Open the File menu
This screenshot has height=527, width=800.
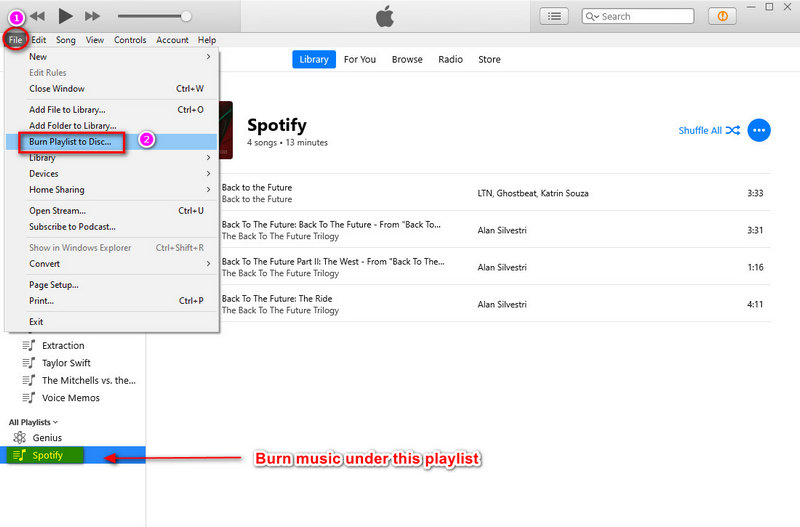pos(15,40)
